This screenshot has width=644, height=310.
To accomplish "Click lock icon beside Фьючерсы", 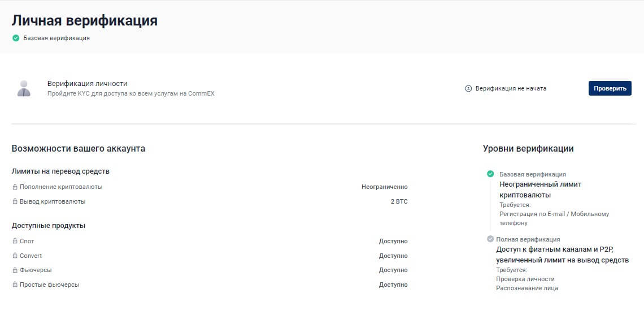I will [15, 270].
